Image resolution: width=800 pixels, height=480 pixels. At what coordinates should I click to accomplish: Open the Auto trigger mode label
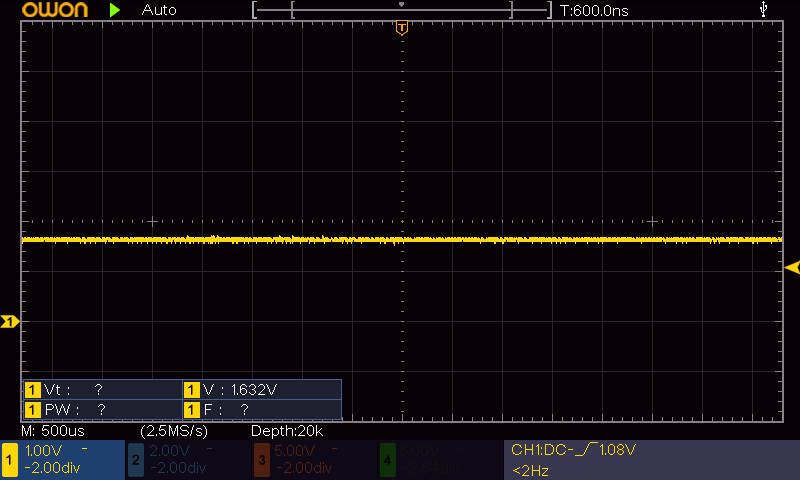[160, 10]
